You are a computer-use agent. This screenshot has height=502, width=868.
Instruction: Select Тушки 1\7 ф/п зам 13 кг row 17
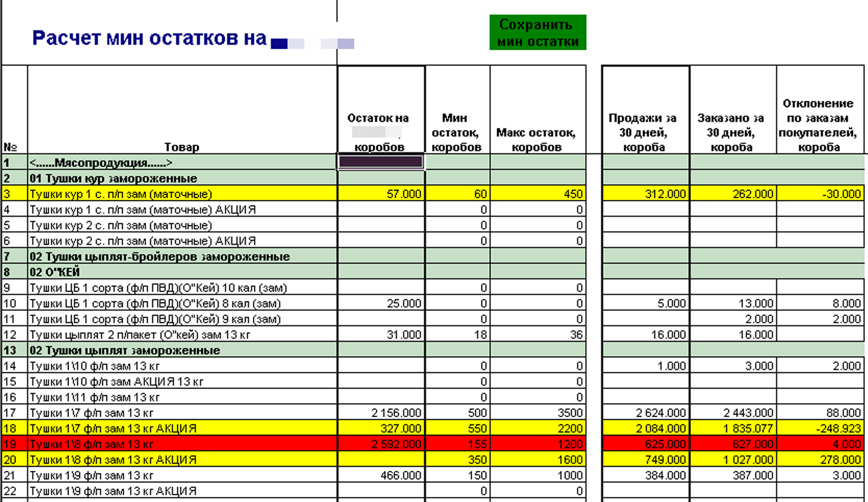tap(182, 413)
